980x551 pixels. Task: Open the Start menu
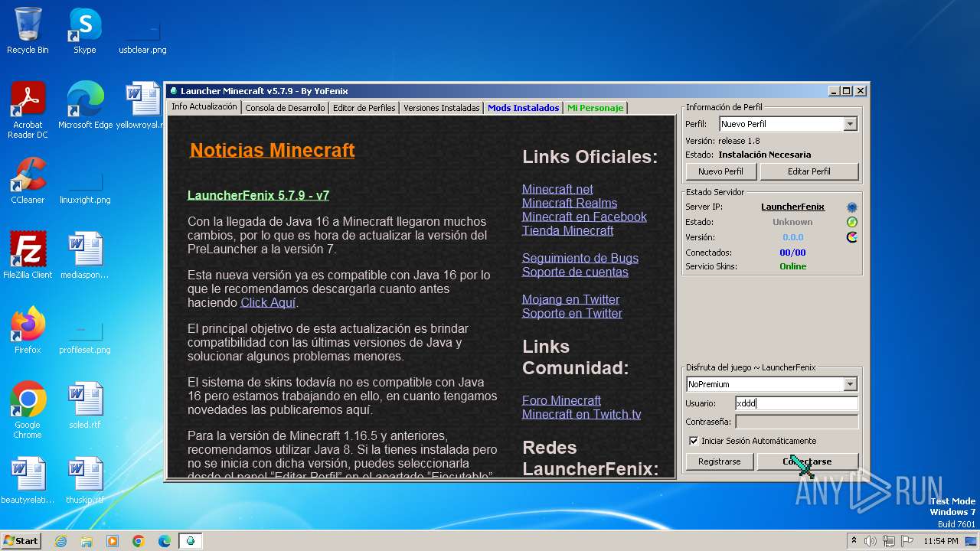click(21, 541)
